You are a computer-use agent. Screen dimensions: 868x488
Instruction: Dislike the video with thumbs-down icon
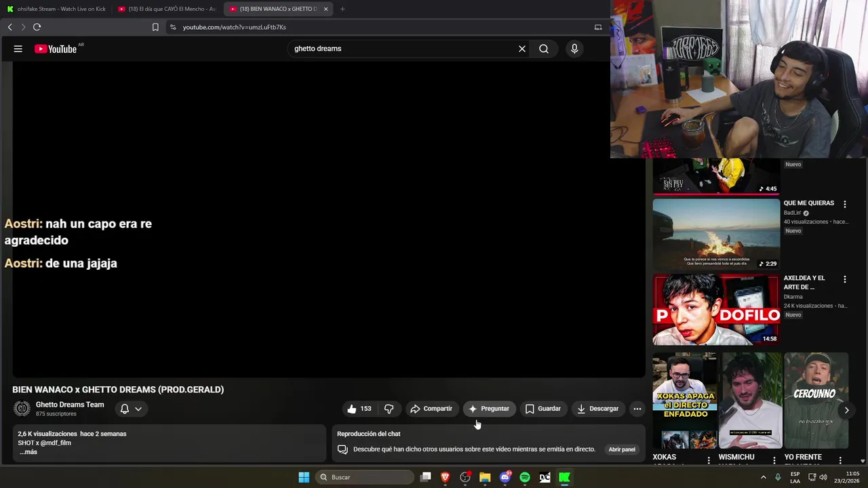tap(389, 409)
